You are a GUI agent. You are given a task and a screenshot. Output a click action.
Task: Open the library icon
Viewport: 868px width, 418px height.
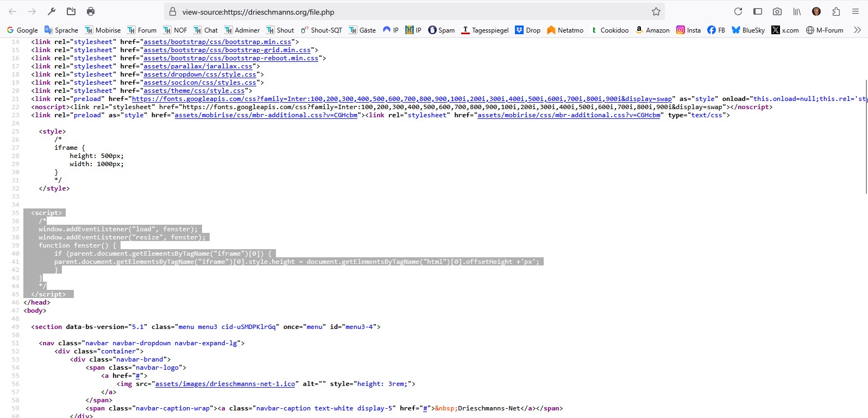[x=797, y=11]
